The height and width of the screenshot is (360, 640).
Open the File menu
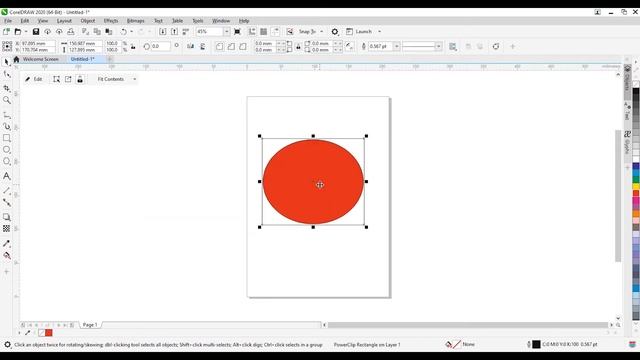click(8, 21)
